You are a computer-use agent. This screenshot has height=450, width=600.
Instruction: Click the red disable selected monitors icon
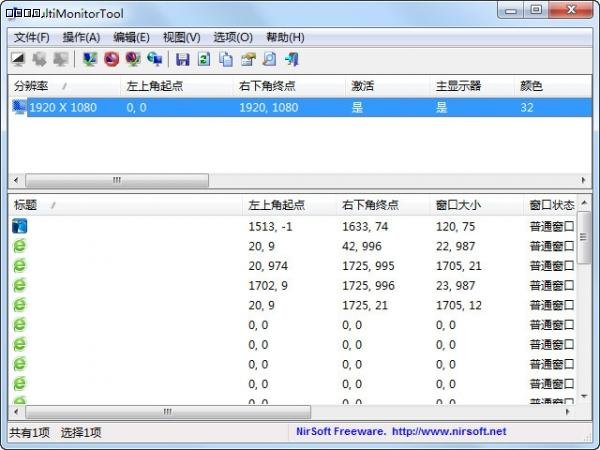pos(111,59)
